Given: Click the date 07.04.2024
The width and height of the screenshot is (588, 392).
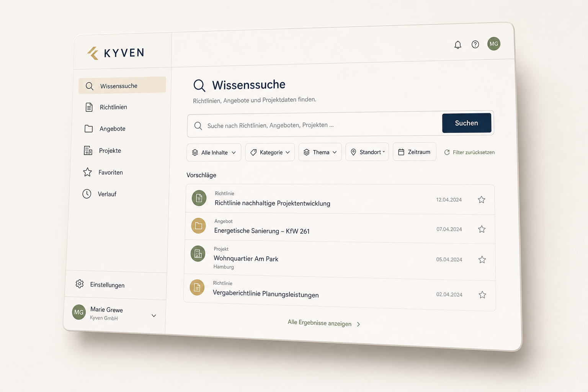Looking at the screenshot, I should point(449,229).
